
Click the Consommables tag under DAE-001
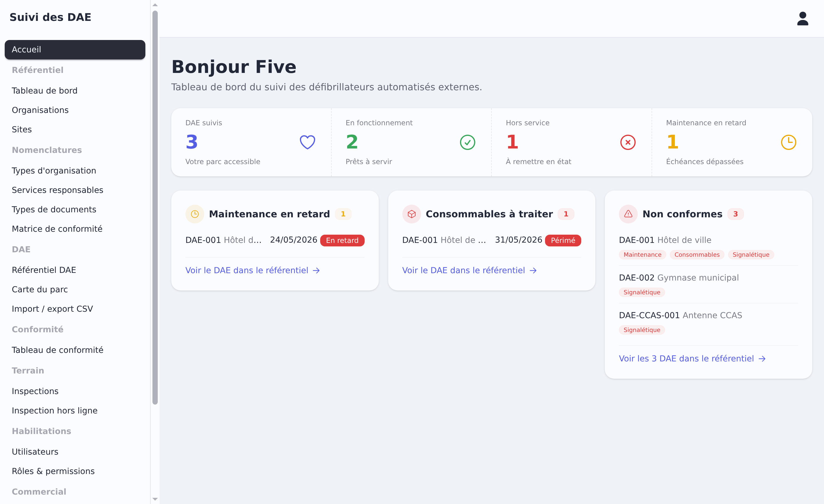(x=697, y=255)
